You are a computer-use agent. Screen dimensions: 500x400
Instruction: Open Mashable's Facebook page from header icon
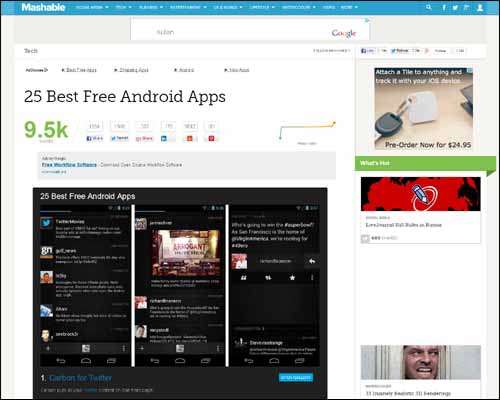tap(444, 7)
